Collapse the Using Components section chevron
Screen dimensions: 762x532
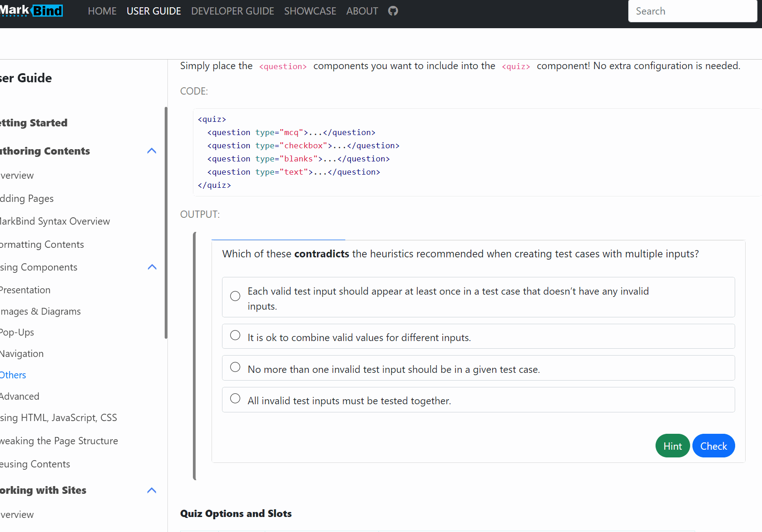pyautogui.click(x=152, y=267)
